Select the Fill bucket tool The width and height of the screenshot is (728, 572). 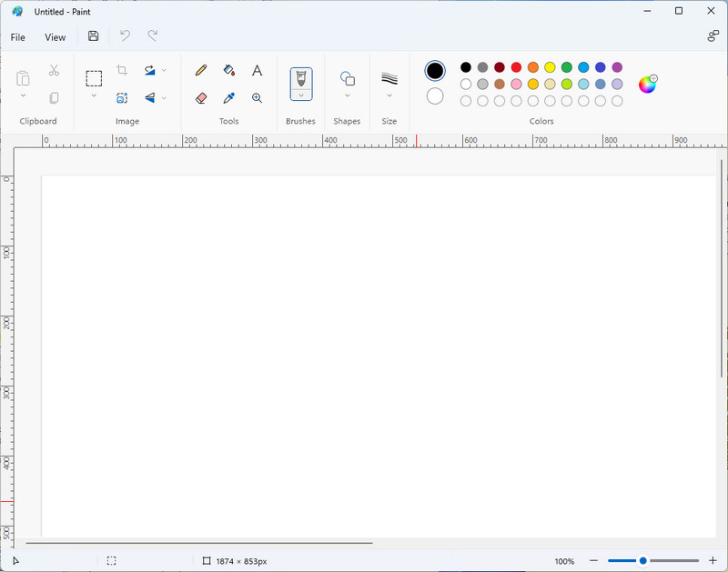[229, 70]
